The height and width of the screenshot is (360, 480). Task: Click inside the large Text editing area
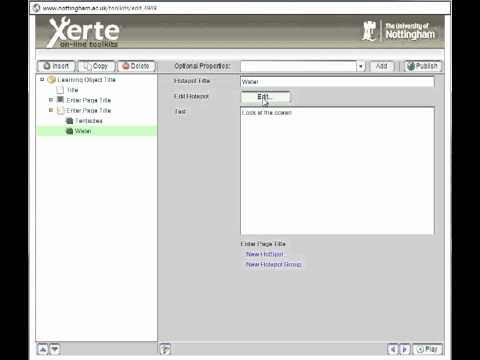[x=337, y=171]
